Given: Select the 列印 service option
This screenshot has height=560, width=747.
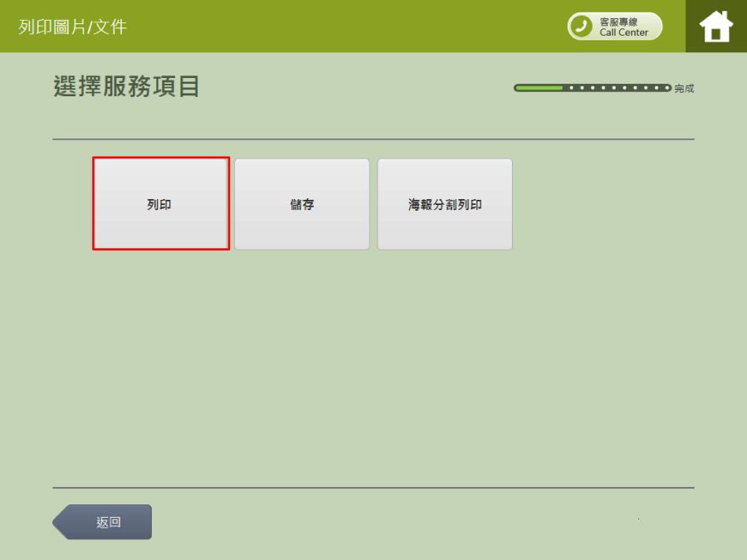Looking at the screenshot, I should [160, 204].
